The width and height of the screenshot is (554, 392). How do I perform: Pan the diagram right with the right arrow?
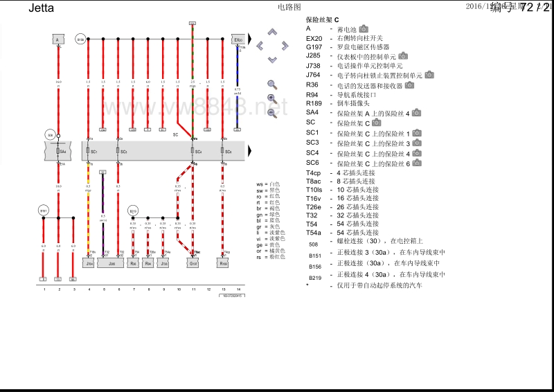(x=285, y=46)
